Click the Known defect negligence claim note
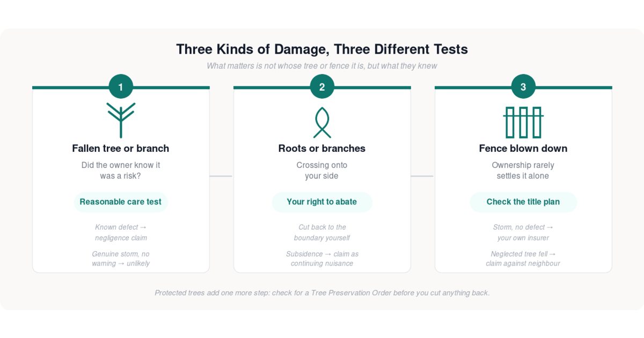Image resolution: width=644 pixels, height=338 pixels. [x=121, y=232]
